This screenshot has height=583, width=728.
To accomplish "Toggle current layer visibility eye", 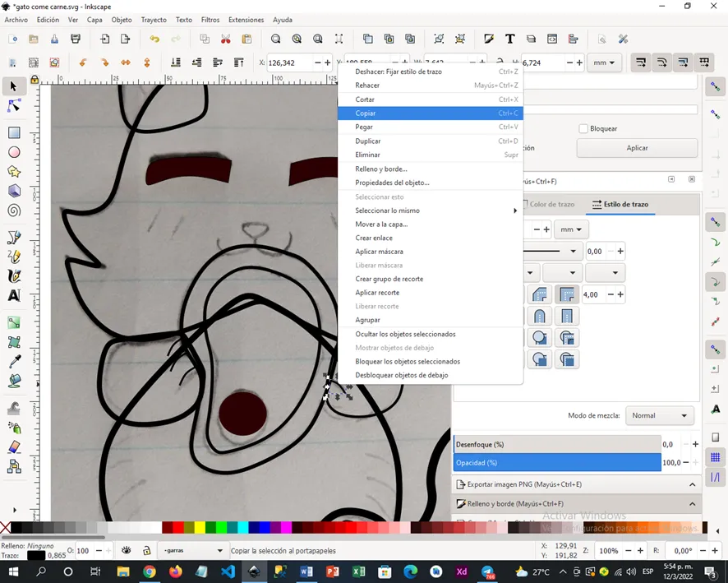I will 126,550.
